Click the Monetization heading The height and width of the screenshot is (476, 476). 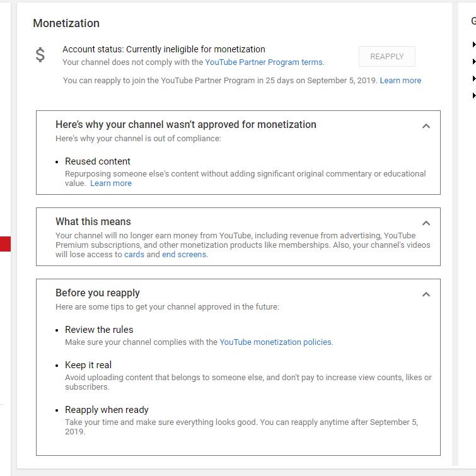coord(66,23)
